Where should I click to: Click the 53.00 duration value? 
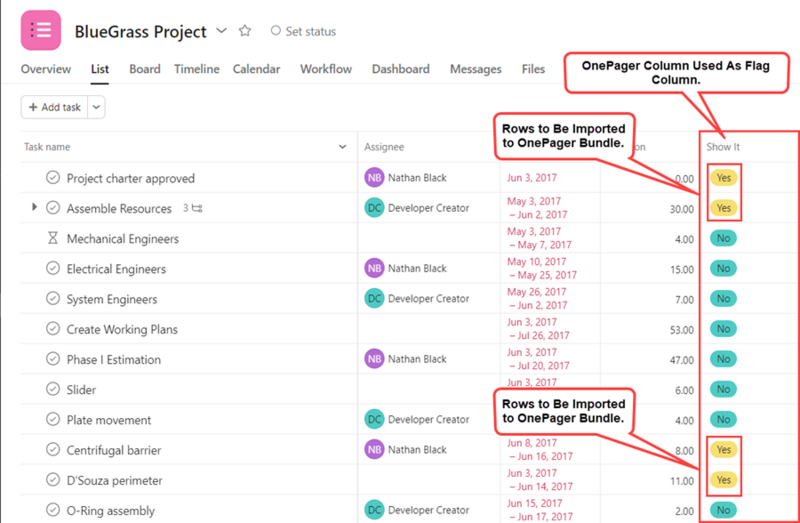coord(682,330)
